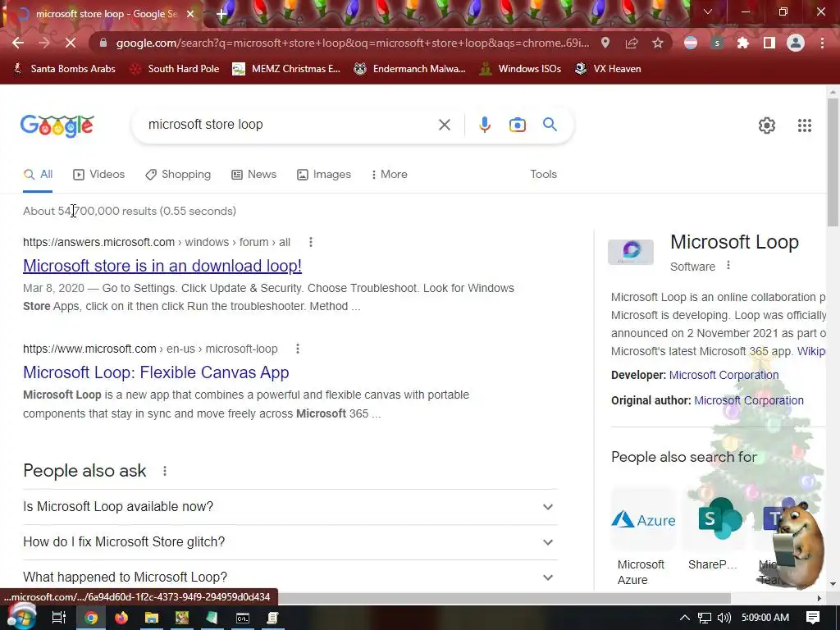
Task: Open Windows ISOs bookmark
Action: tap(521, 69)
